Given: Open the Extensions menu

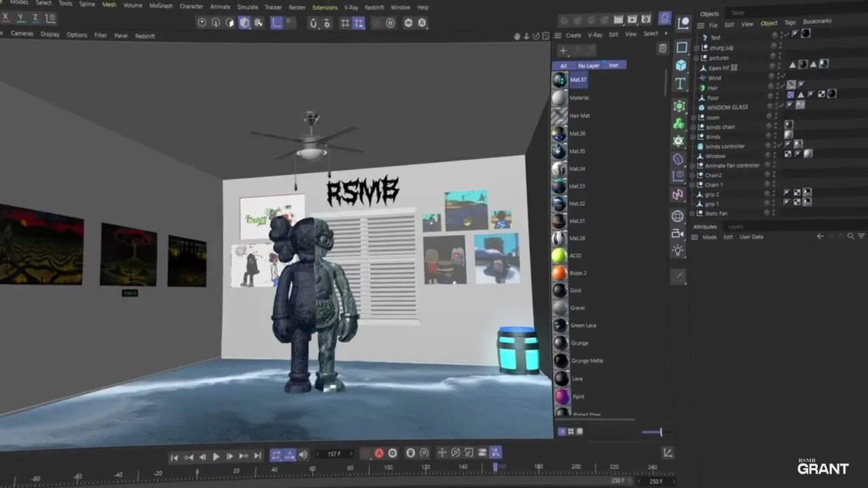Looking at the screenshot, I should coord(325,7).
